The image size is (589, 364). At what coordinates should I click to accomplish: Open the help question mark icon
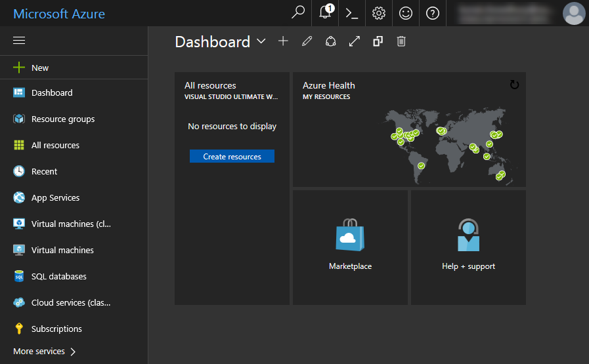point(433,13)
